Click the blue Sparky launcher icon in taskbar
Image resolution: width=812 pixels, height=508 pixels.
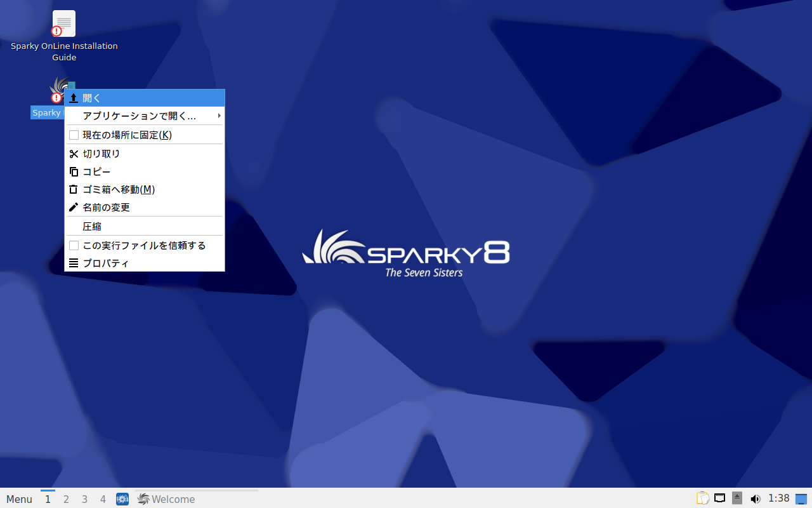122,499
